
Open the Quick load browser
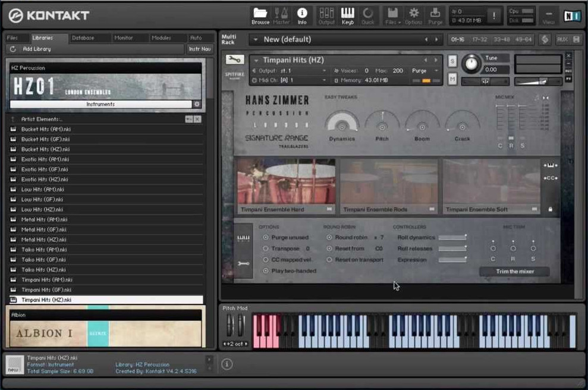click(x=367, y=15)
